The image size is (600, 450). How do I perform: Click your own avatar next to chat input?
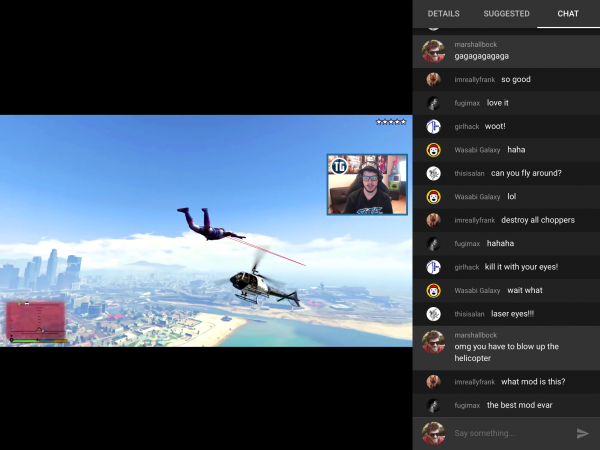pyautogui.click(x=433, y=433)
